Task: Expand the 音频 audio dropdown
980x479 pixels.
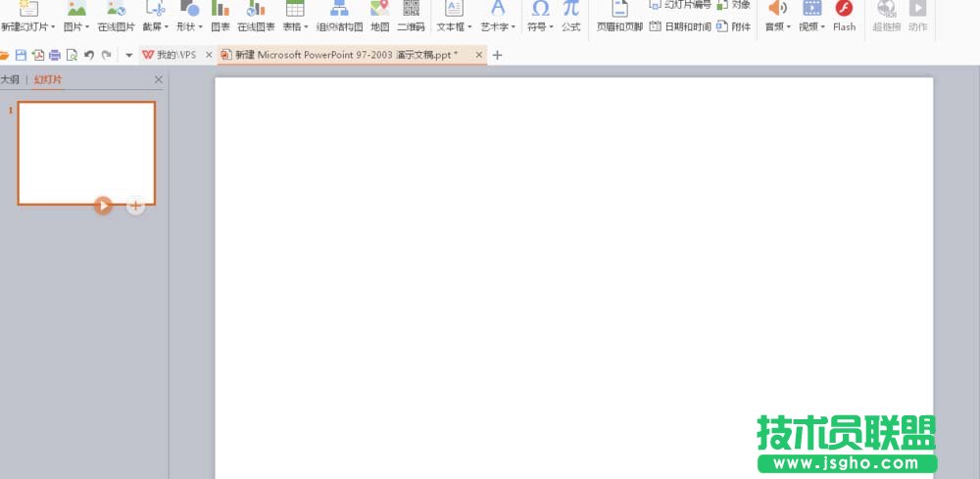Action: click(x=777, y=26)
